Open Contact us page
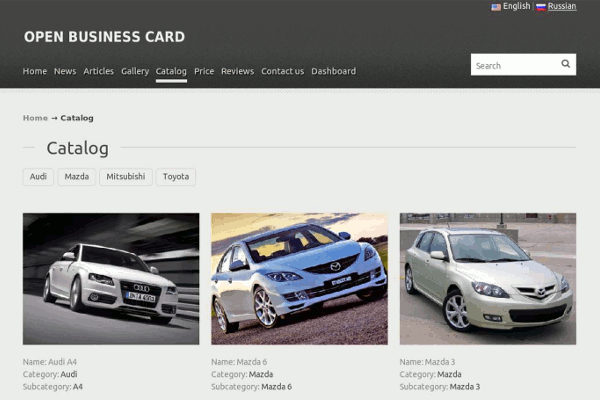 coord(282,71)
